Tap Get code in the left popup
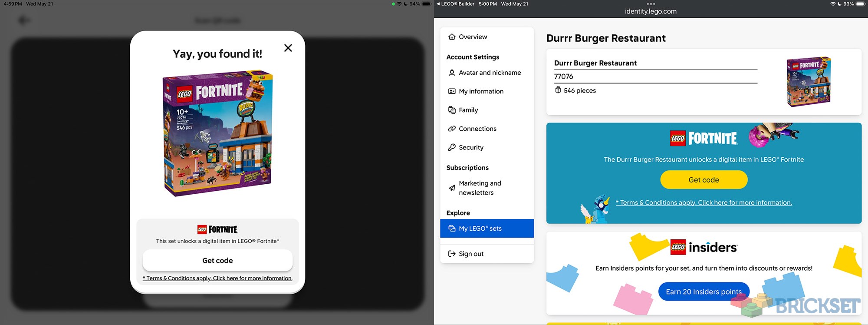This screenshot has width=868, height=325. coord(217,260)
